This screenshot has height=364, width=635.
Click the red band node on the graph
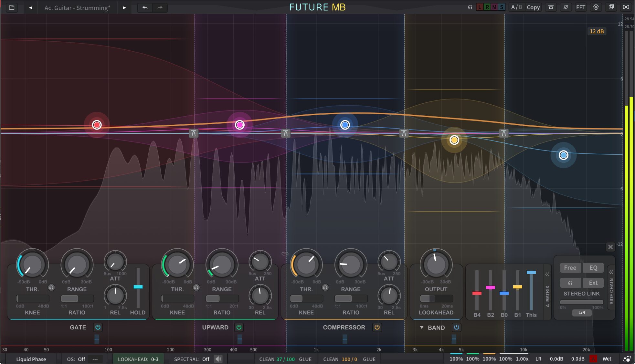pyautogui.click(x=97, y=125)
